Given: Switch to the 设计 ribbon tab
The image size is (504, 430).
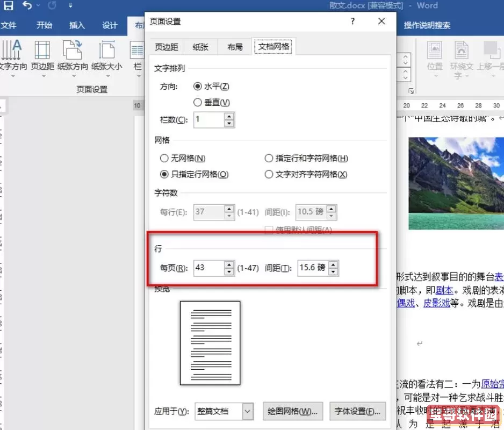Looking at the screenshot, I should pyautogui.click(x=110, y=25).
